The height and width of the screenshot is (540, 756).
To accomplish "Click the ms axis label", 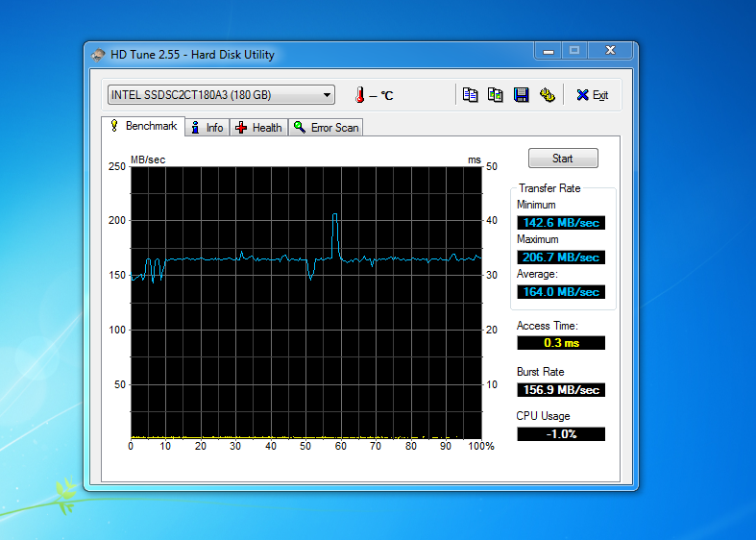I will pos(475,160).
